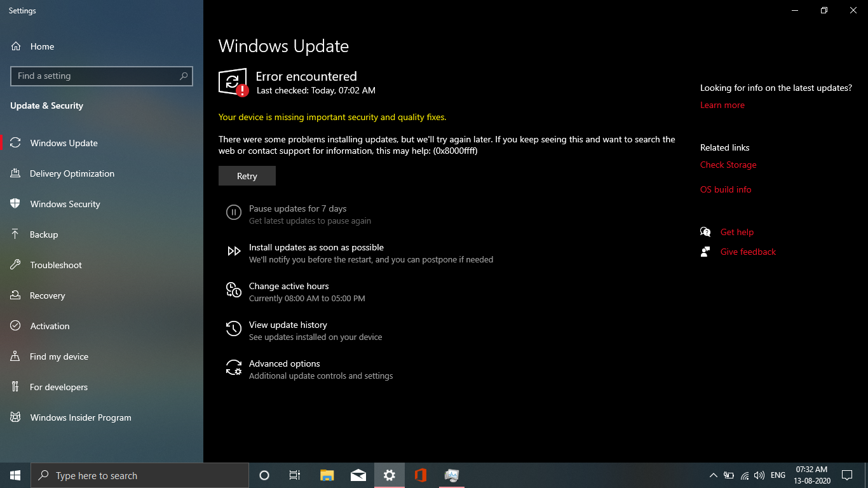The width and height of the screenshot is (868, 488).
Task: Open the Check Storage link
Action: tap(728, 165)
